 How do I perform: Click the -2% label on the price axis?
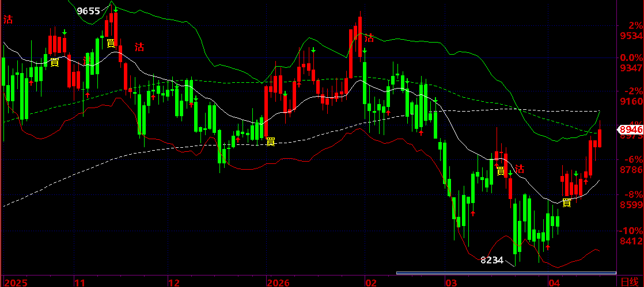(633, 91)
